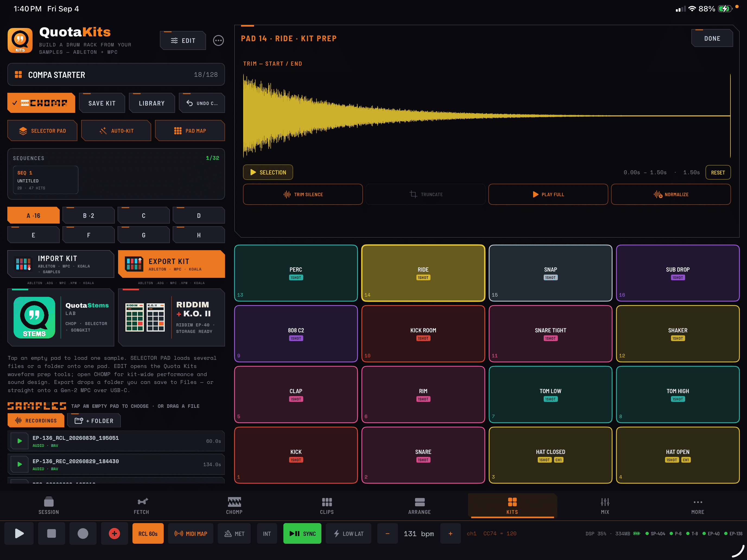Play the full sample
The width and height of the screenshot is (747, 560).
point(548,194)
